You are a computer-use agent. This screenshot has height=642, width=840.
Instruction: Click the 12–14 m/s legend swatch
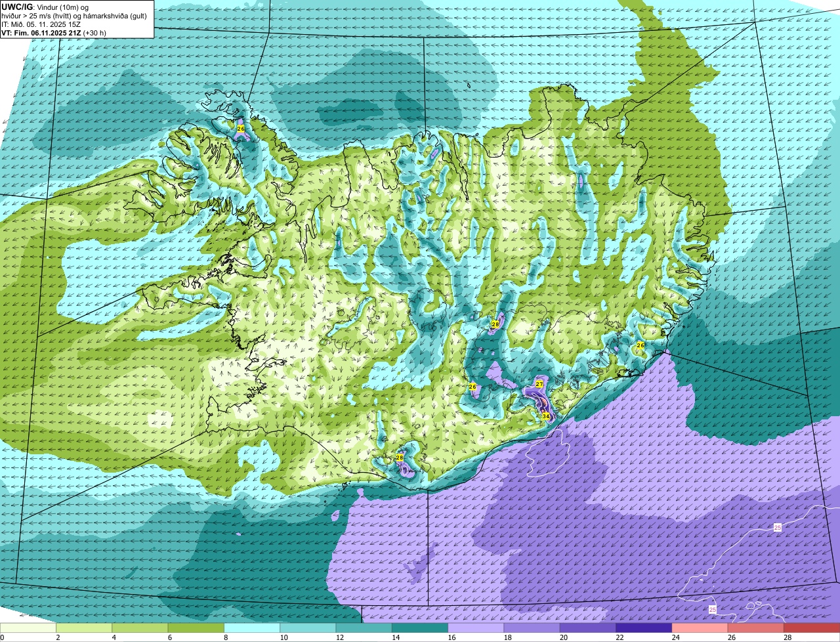(364, 628)
